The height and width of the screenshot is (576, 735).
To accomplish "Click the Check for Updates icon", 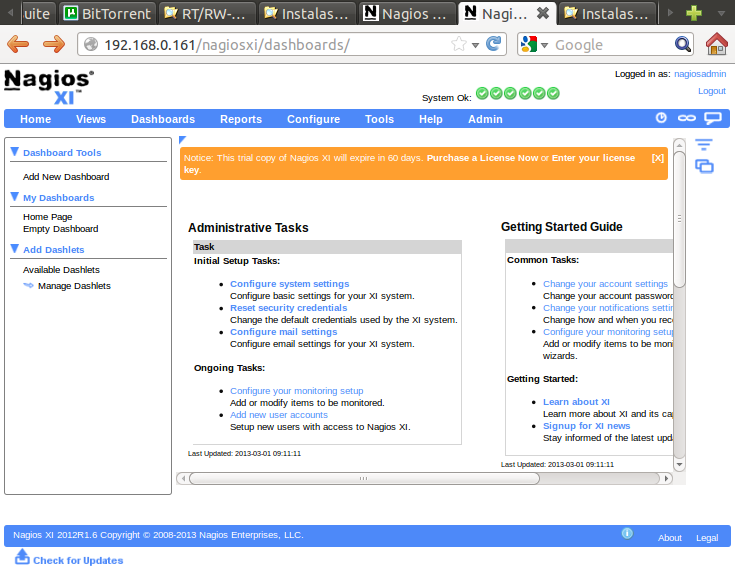I will [22, 558].
